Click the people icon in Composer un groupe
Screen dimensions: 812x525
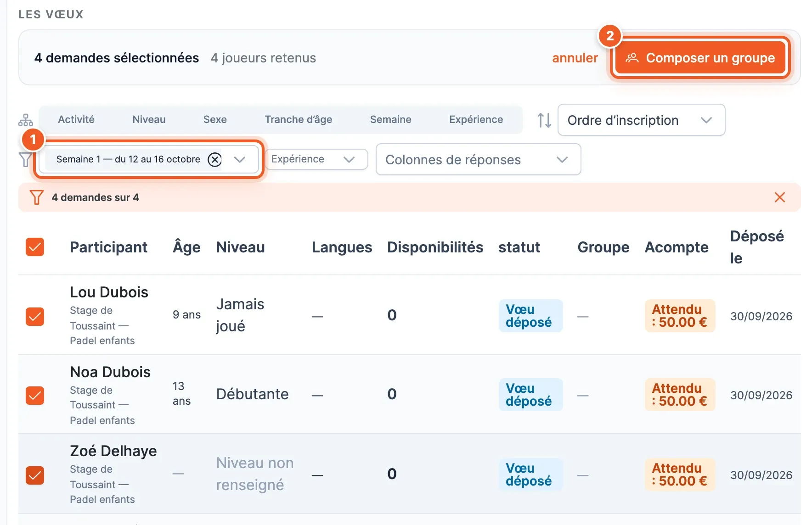point(632,58)
